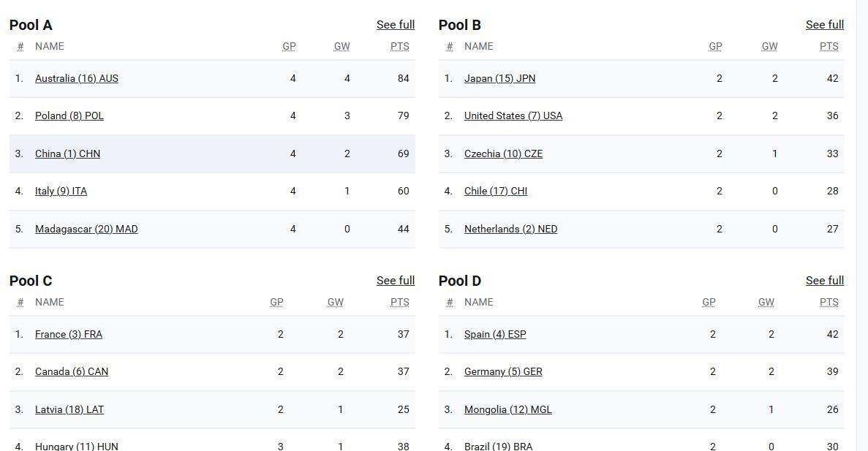The image size is (868, 451).
Task: Open Poland (8) POL team link
Action: click(69, 115)
